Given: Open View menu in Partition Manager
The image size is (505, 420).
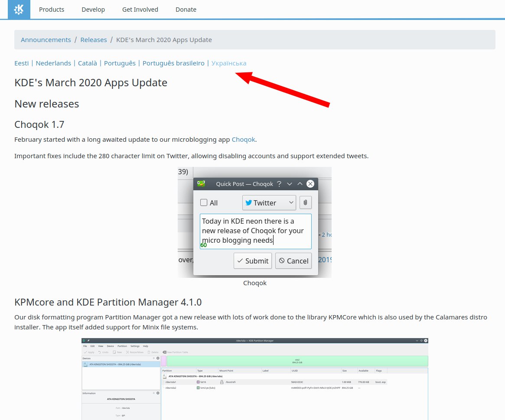Looking at the screenshot, I should click(x=101, y=346).
